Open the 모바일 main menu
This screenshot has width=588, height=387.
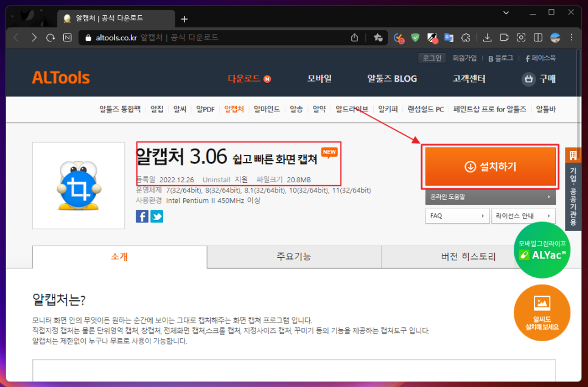click(320, 79)
